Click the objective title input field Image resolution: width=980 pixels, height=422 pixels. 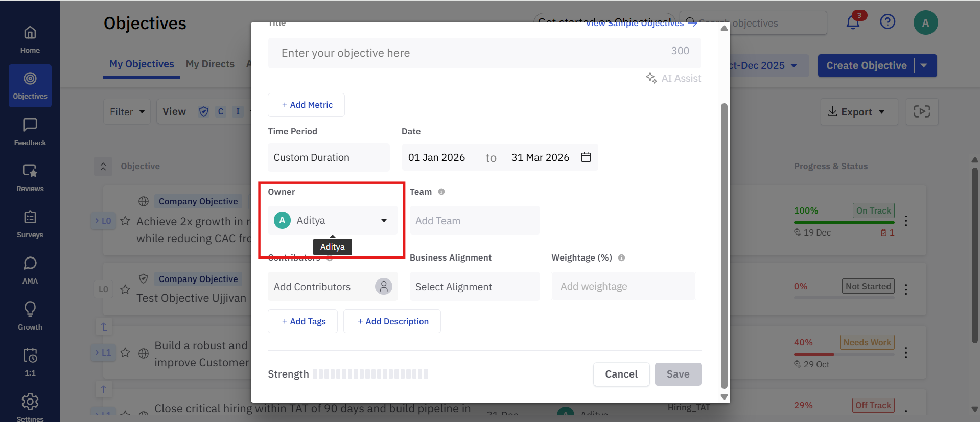click(470, 53)
